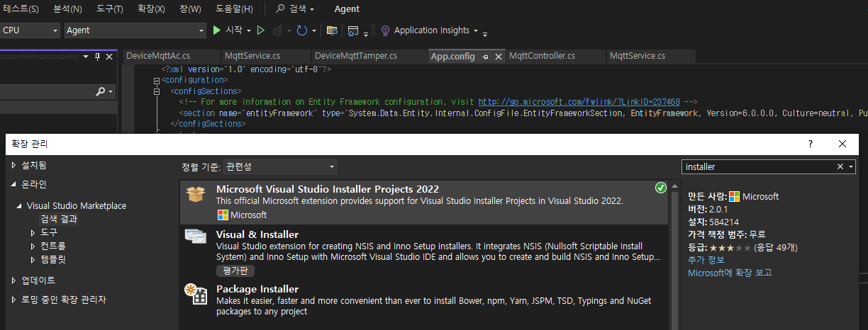Select the Package Installer entry title
The height and width of the screenshot is (330, 868).
[x=257, y=289]
